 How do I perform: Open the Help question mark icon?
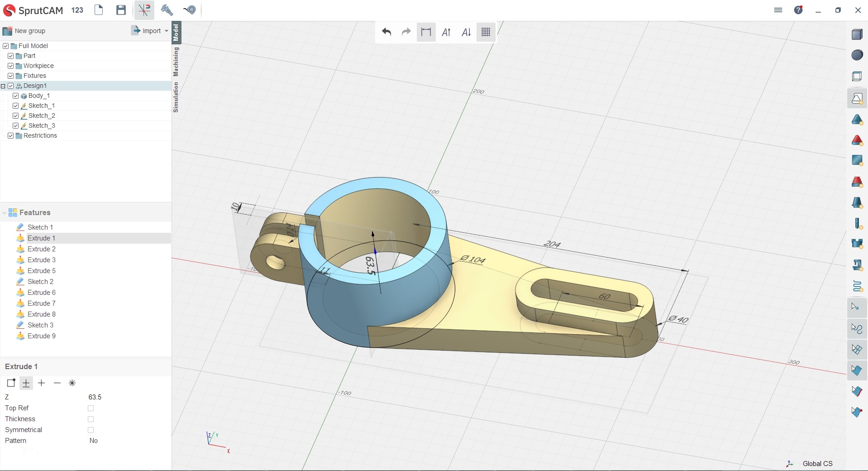(799, 10)
